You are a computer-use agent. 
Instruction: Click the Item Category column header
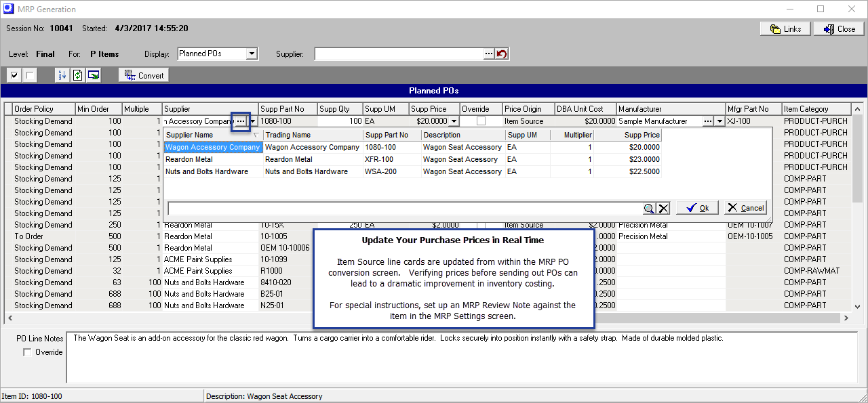815,108
